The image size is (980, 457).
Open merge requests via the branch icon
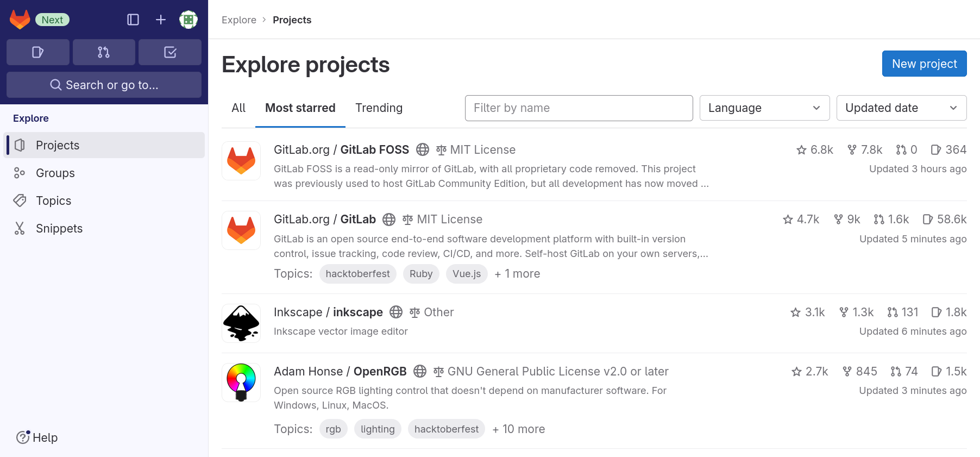[x=104, y=52]
